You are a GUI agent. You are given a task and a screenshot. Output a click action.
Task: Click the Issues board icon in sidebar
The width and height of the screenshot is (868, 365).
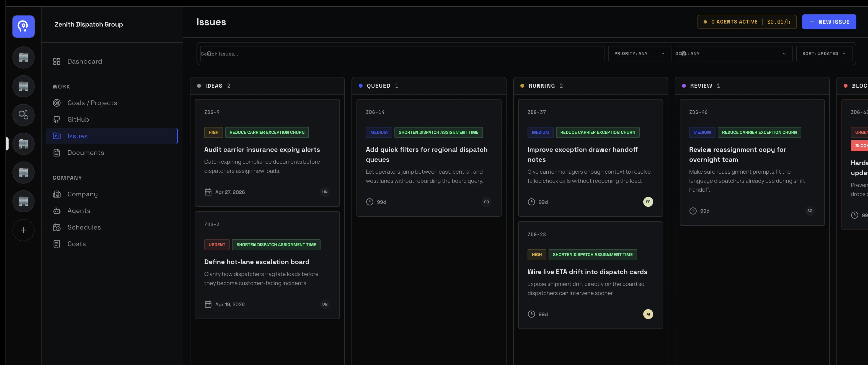(57, 136)
